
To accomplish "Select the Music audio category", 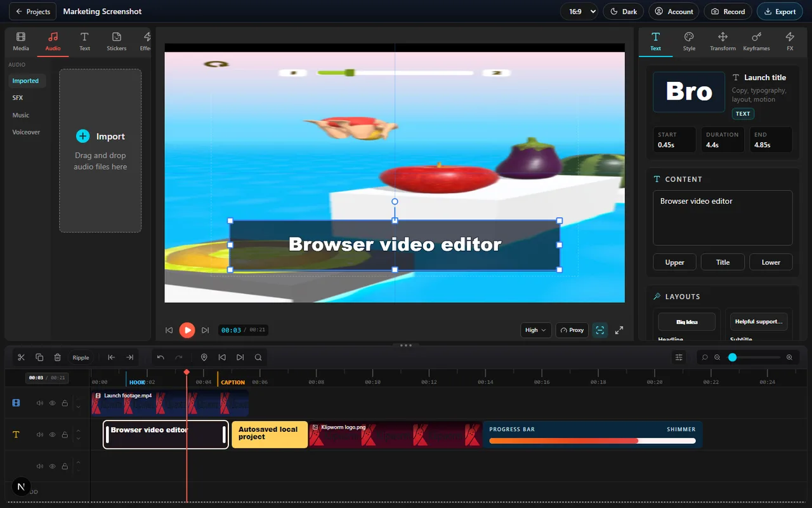I will tap(27, 115).
